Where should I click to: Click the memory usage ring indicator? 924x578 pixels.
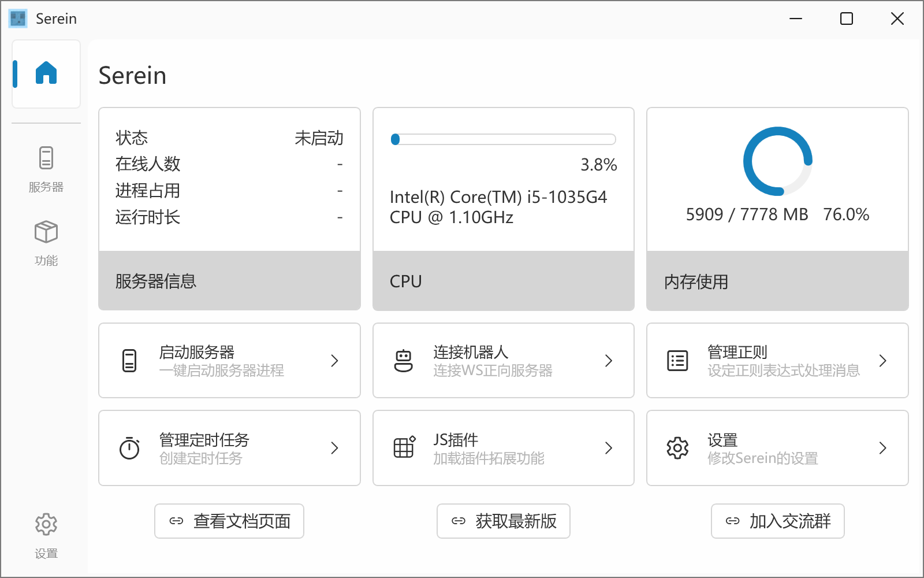(778, 161)
